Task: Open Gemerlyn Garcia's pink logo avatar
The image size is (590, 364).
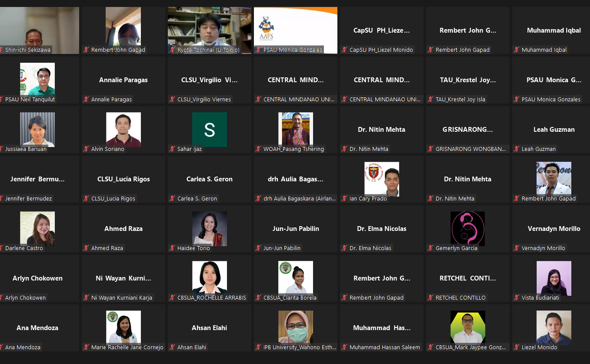Action: (467, 229)
